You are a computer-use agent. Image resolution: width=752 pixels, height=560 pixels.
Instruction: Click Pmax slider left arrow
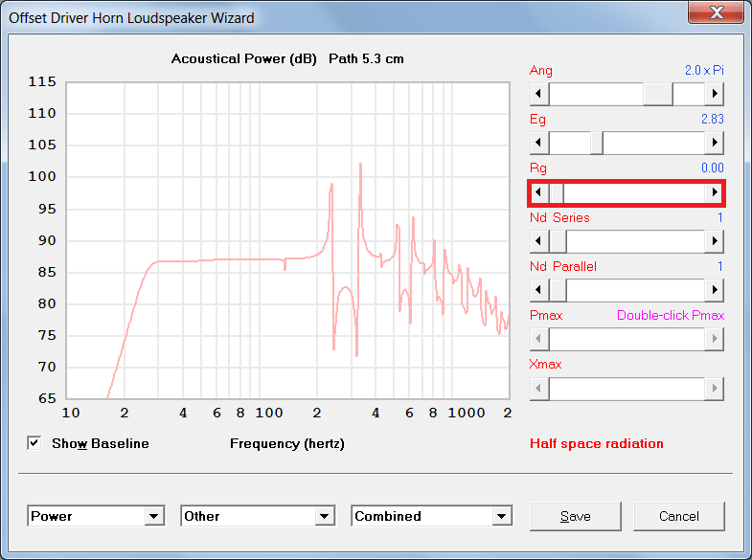pos(539,339)
